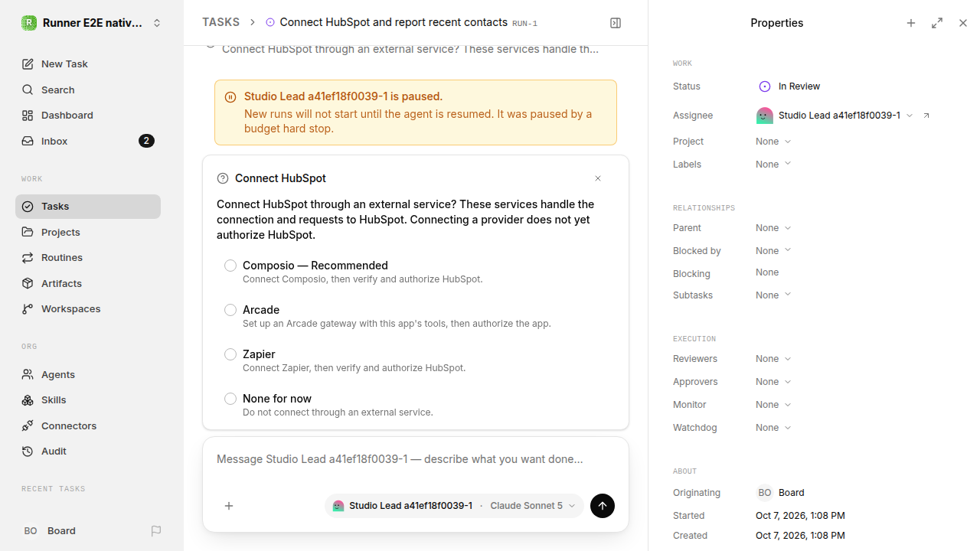Open the Labels None dropdown

click(773, 165)
